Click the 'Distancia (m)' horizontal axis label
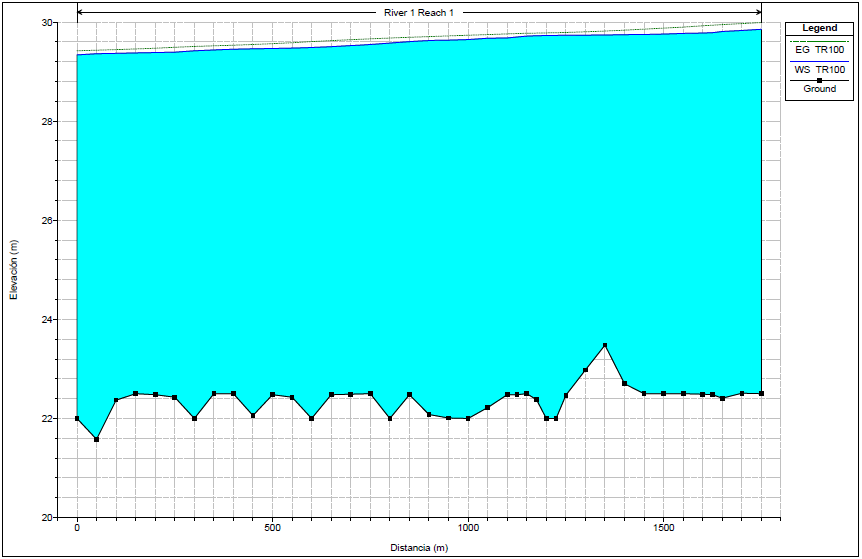The image size is (862, 559). [419, 547]
